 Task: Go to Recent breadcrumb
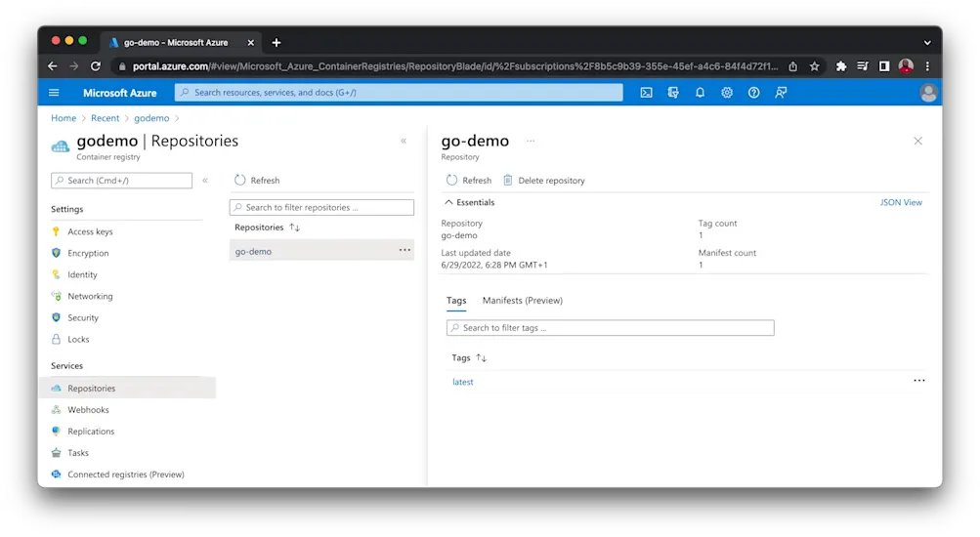[105, 118]
